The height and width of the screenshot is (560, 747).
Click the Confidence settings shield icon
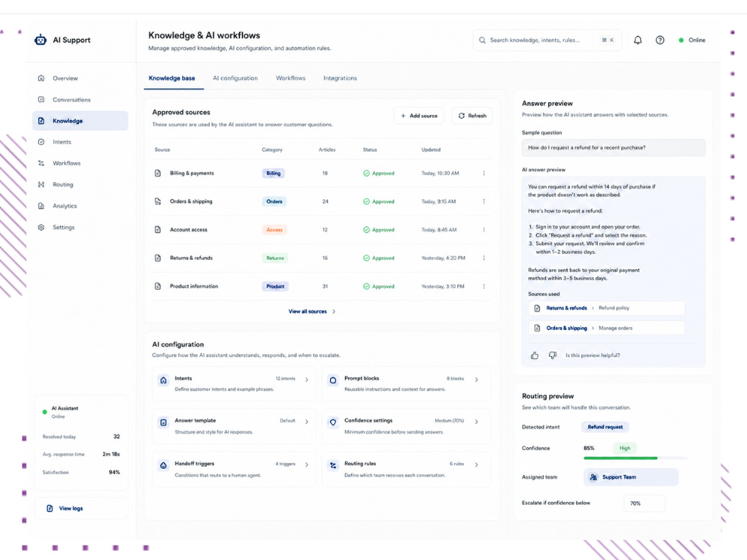(333, 423)
